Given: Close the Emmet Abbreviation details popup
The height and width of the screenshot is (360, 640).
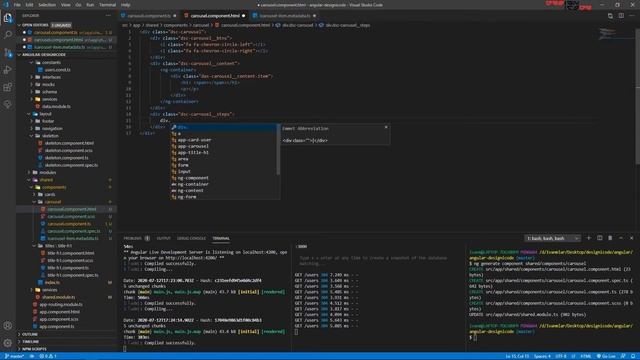Looking at the screenshot, I should pyautogui.click(x=386, y=127).
